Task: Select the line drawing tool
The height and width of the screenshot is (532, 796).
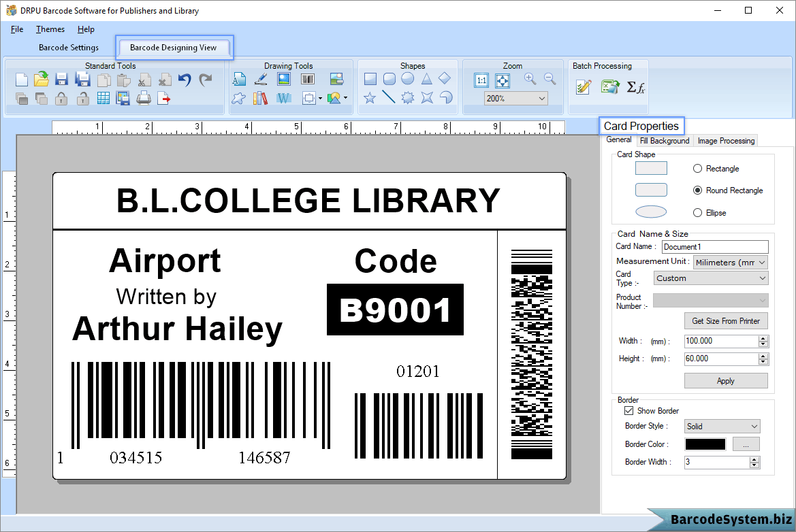Action: 389,97
